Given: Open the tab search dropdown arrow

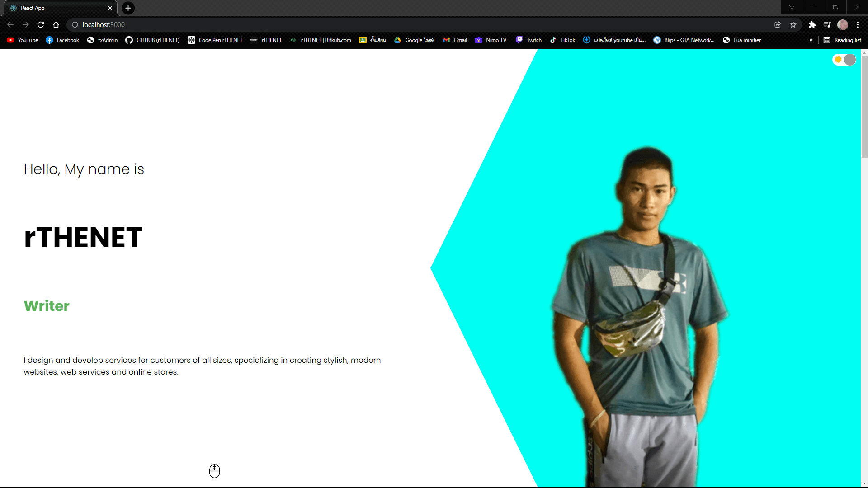Looking at the screenshot, I should pos(792,7).
